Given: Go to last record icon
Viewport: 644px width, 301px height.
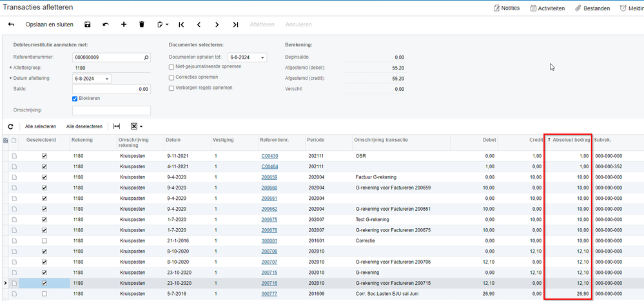Looking at the screenshot, I should (x=235, y=24).
